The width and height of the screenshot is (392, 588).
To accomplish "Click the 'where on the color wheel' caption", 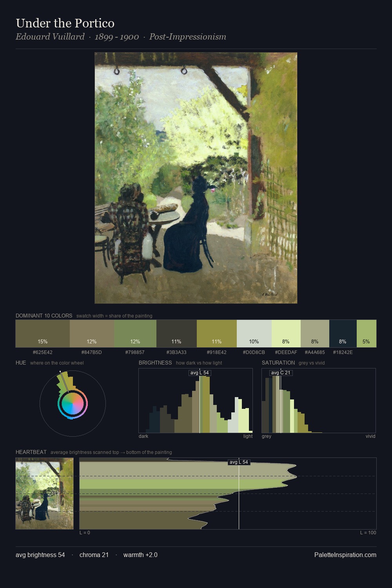I will click(x=57, y=363).
